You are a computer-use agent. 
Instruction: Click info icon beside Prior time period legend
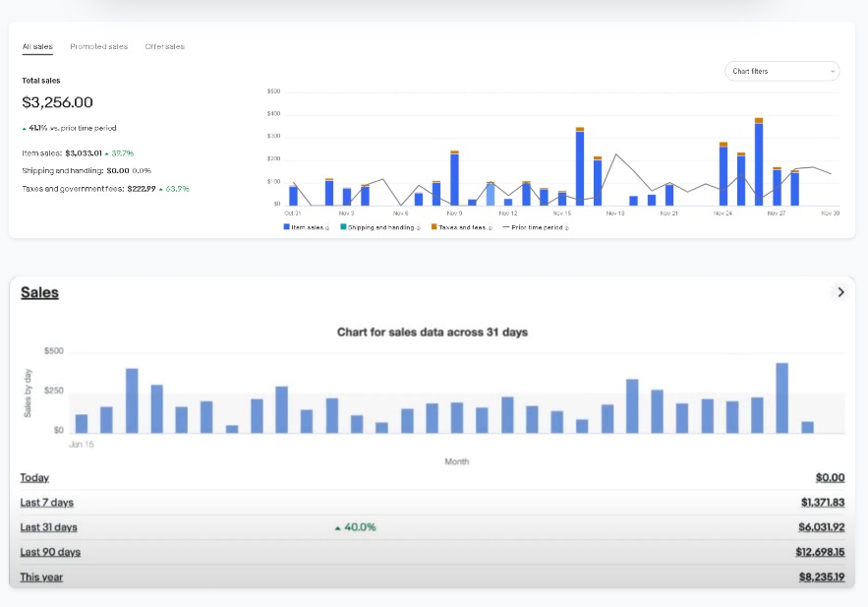[566, 227]
